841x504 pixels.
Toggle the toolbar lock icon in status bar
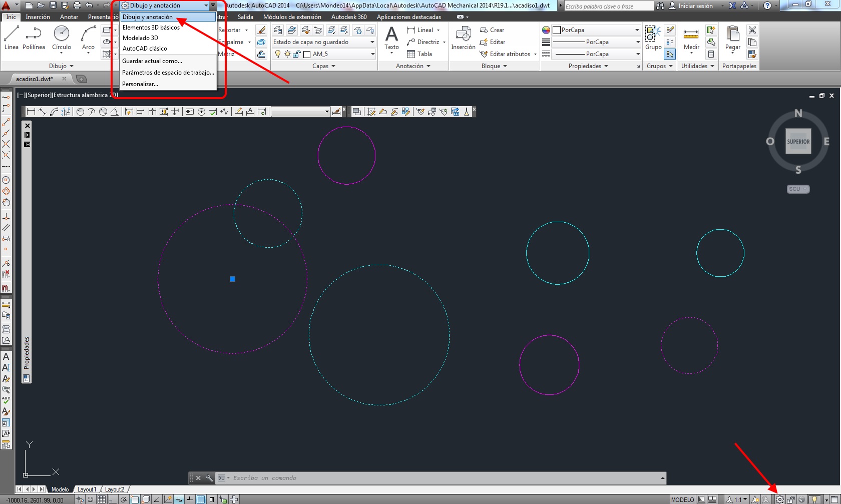pos(791,499)
